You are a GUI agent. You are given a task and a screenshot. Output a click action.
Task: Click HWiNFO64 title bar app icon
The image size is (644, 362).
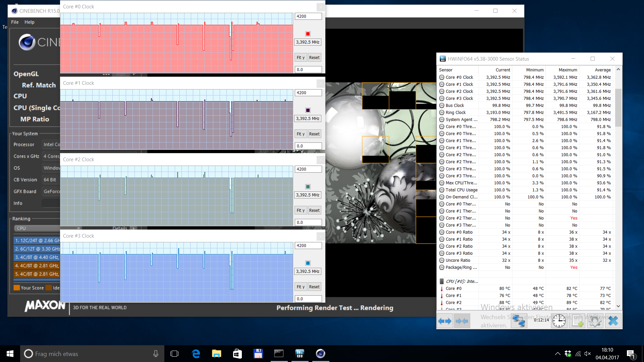pos(443,59)
